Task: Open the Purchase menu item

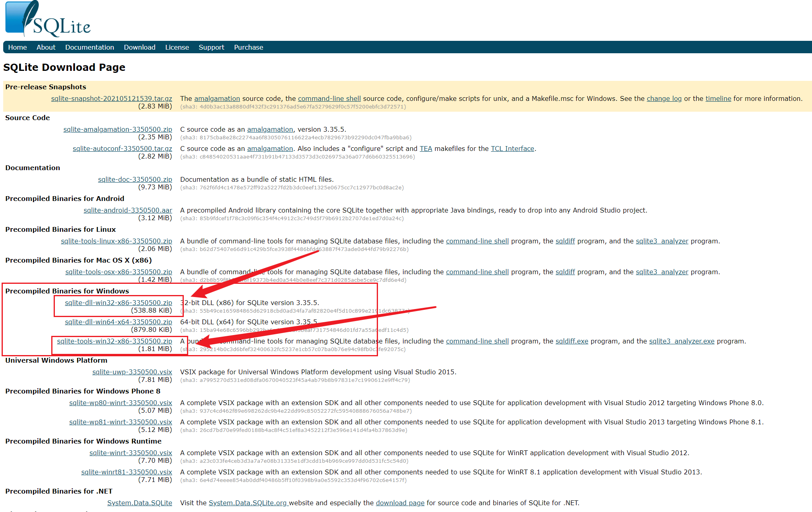Action: click(248, 47)
